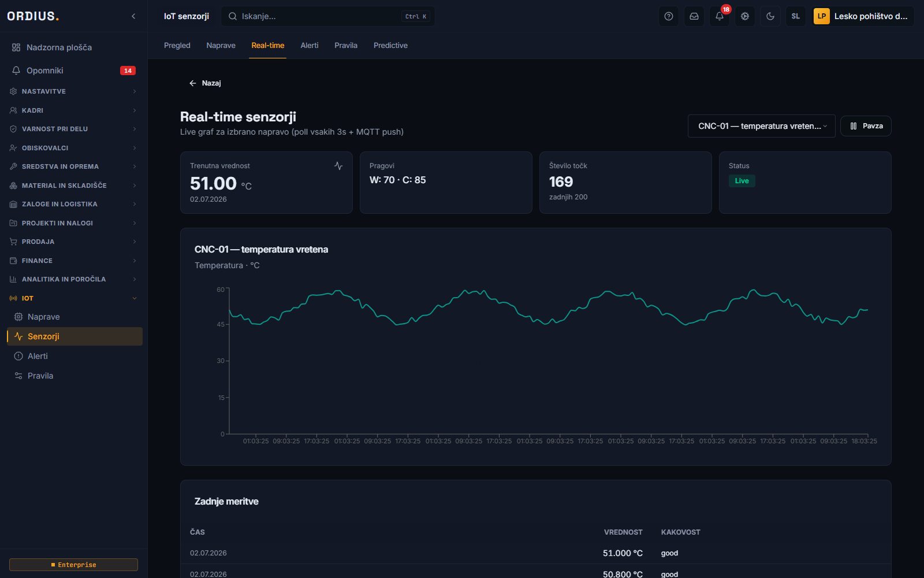Click the Finance wallet icon

[x=13, y=261]
